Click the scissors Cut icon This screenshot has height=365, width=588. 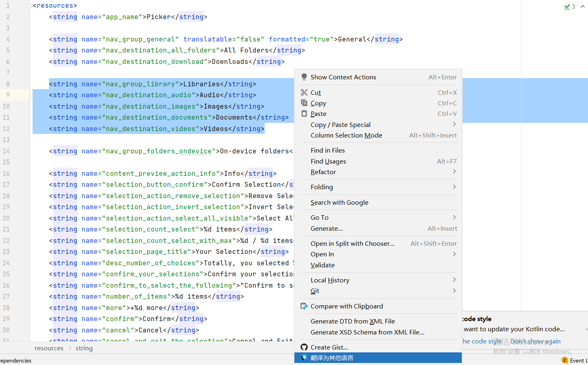tap(304, 92)
